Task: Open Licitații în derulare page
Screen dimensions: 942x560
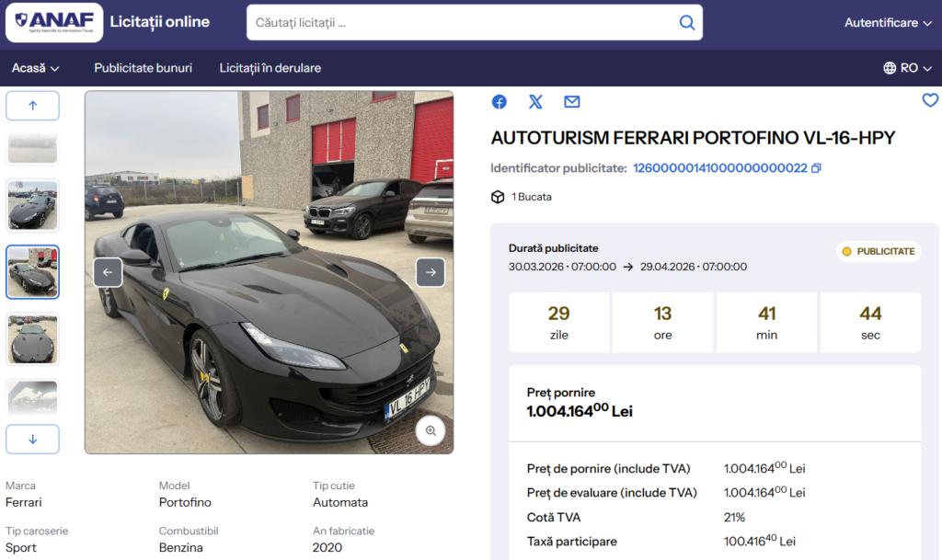Action: [x=270, y=67]
